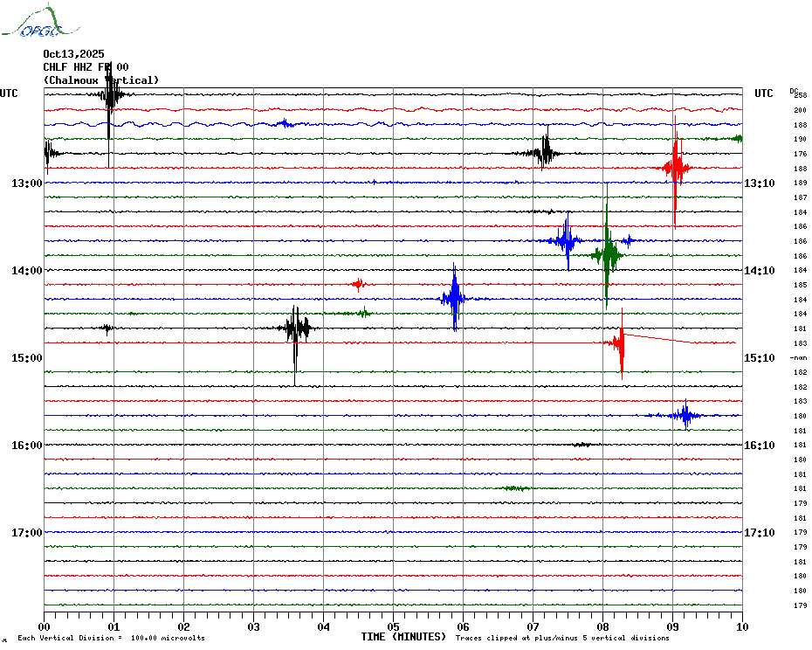Screen dimensions: 812x650
Task: Select the 15:00 label on left axis
Action: [x=27, y=357]
